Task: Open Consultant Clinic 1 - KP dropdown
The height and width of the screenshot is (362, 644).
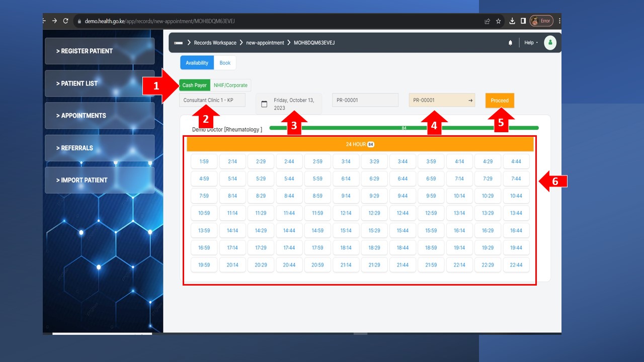Action: click(x=212, y=100)
